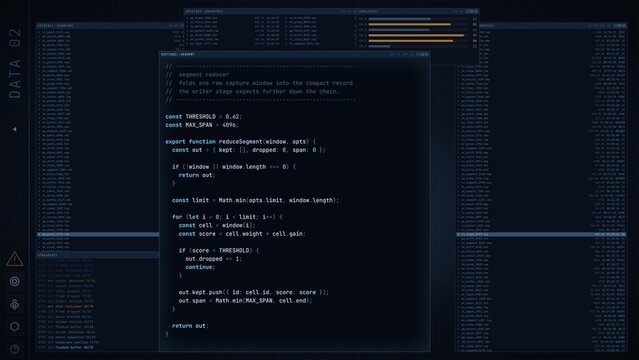Select the highlighted row in the left file list
639x360 pixels.
click(98, 234)
